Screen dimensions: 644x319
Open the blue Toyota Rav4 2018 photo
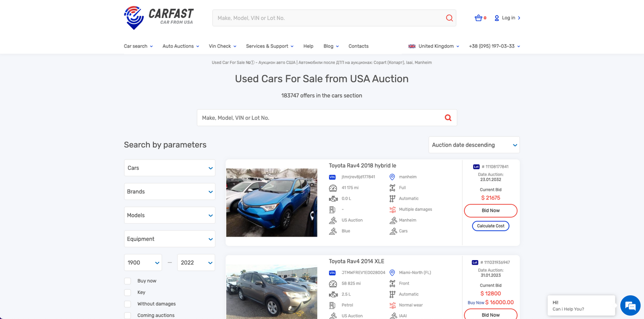[x=271, y=202]
